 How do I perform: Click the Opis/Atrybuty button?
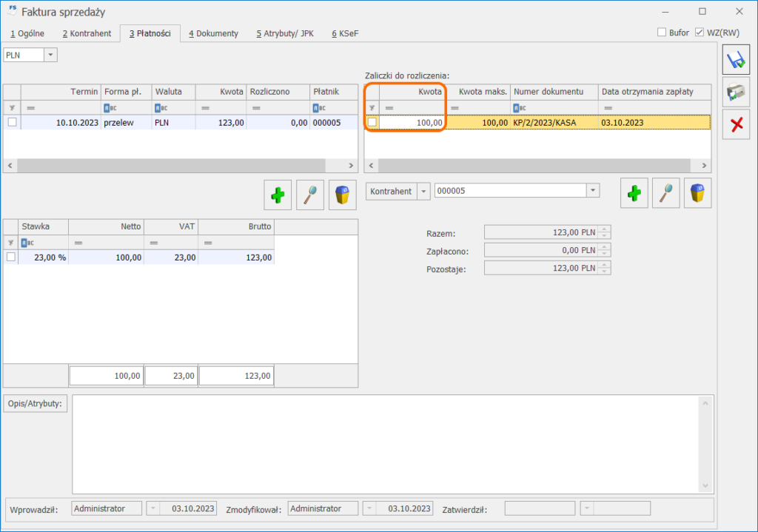click(x=36, y=403)
